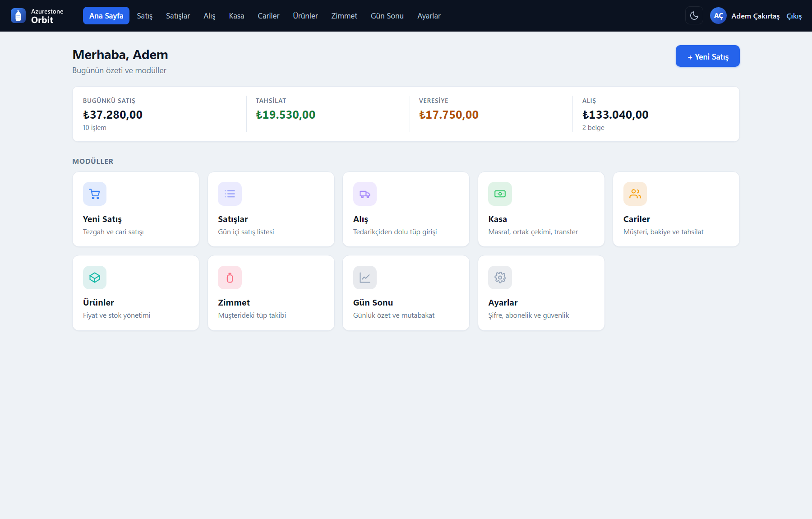Click 'Tedarikçiden dolu tüp girişi' description

pos(395,232)
